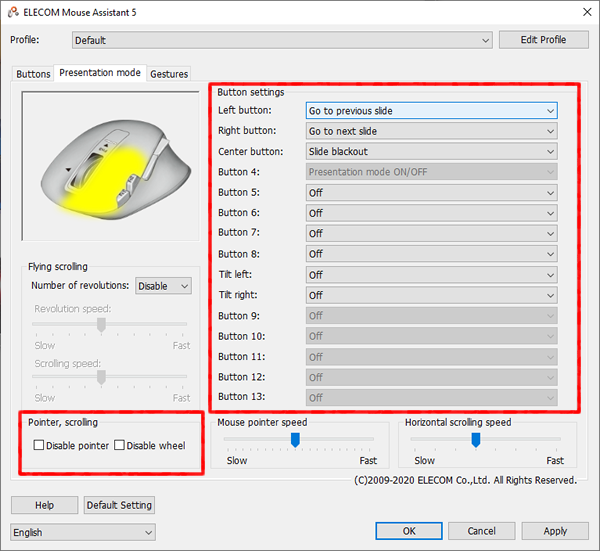Click the Button 4 Presentation mode ON/OFF dropdown
Image resolution: width=600 pixels, height=551 pixels.
coord(431,172)
